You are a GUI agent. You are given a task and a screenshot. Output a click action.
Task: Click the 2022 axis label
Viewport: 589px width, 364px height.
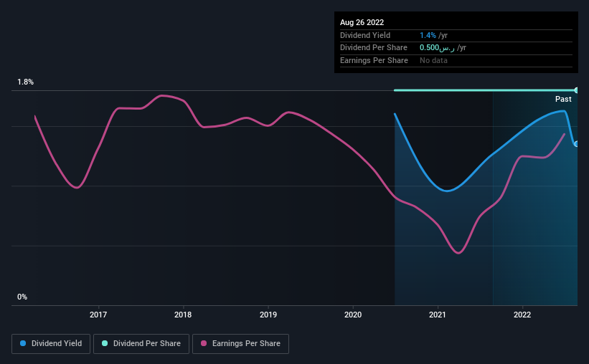pyautogui.click(x=522, y=315)
